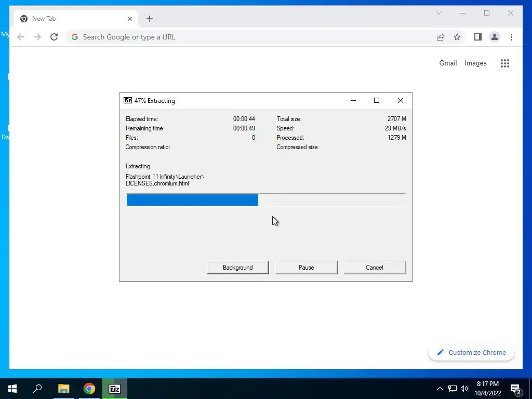Click the Chrome favicon on New Tab
The height and width of the screenshot is (399, 532).
click(x=24, y=19)
